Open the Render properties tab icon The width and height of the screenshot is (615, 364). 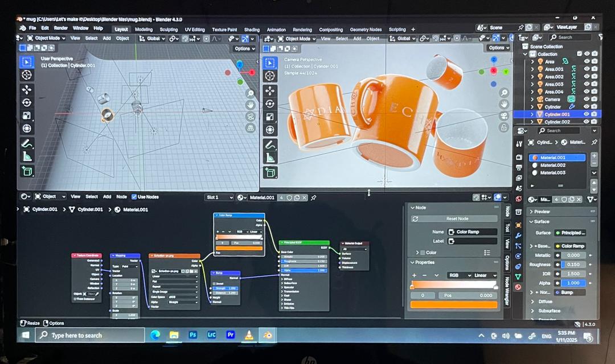coord(519,157)
